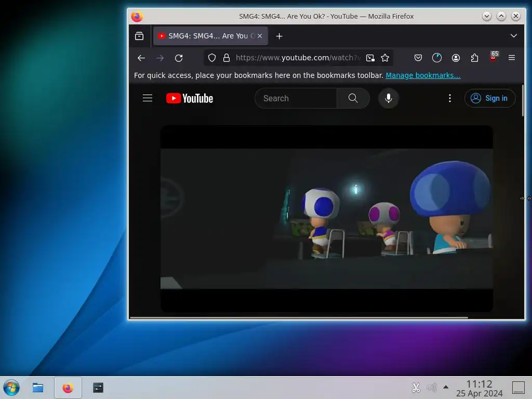Close the SMG4 YouTube tab
532x399 pixels.
pos(260,36)
